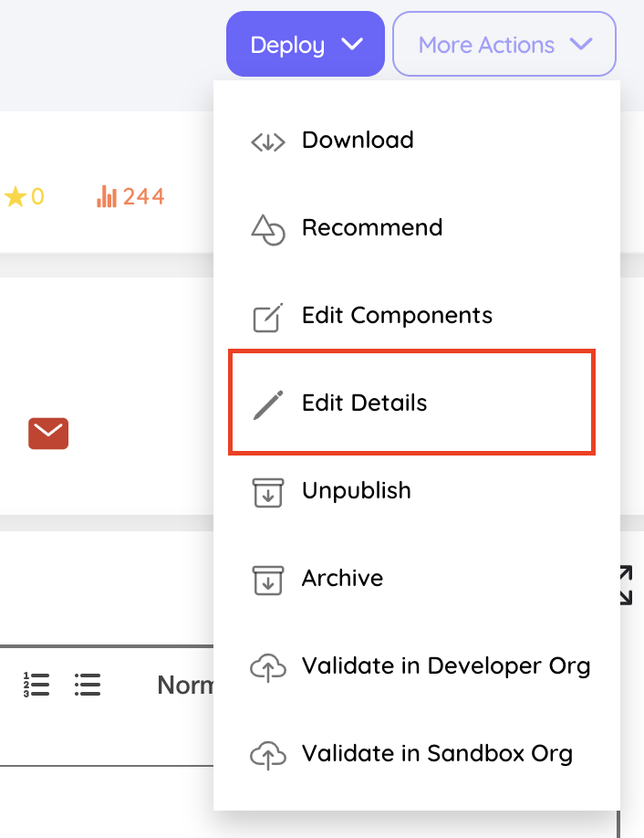644x838 pixels.
Task: Toggle numbered list formatting
Action: 36,685
